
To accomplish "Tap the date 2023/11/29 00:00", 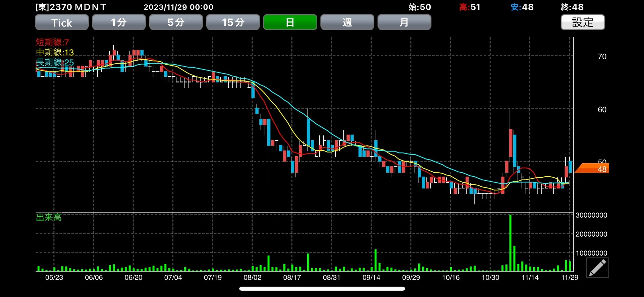I will click(x=178, y=7).
